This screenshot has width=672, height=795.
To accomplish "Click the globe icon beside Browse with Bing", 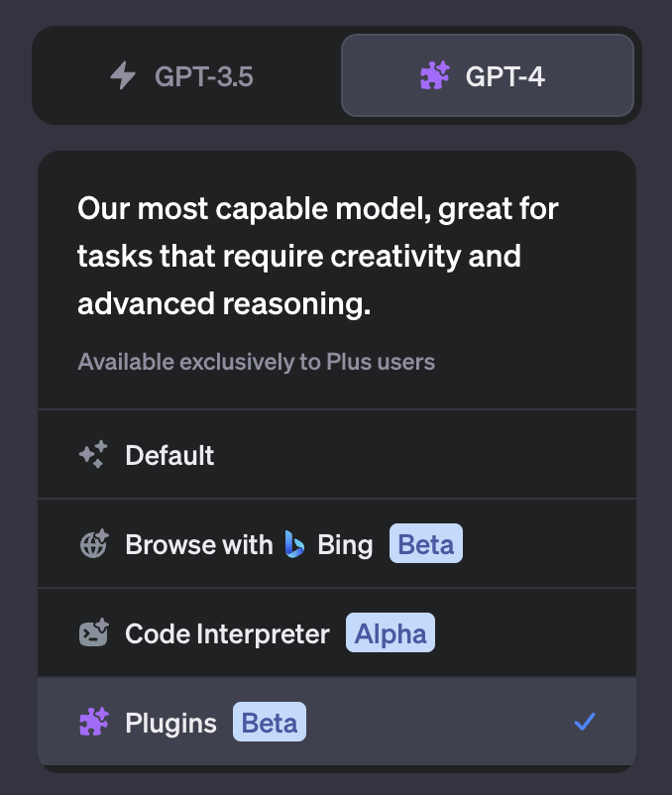I will pyautogui.click(x=94, y=544).
